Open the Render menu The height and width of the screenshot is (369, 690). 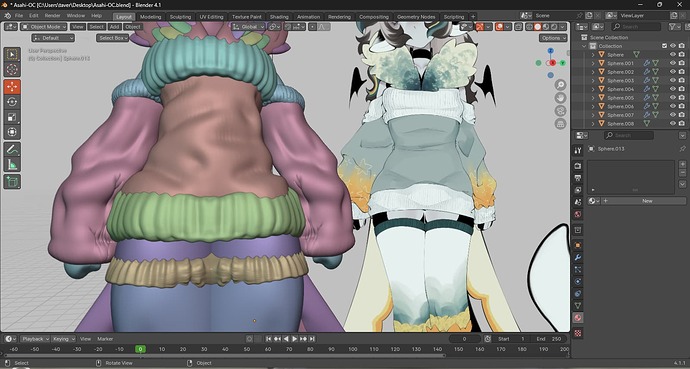coord(52,16)
